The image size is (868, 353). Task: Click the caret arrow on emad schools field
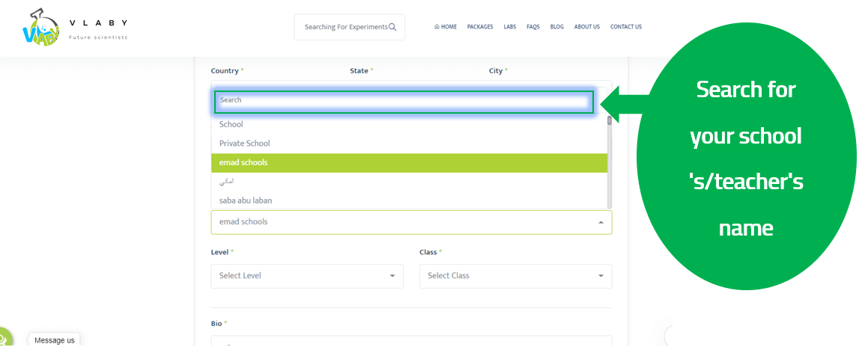600,222
